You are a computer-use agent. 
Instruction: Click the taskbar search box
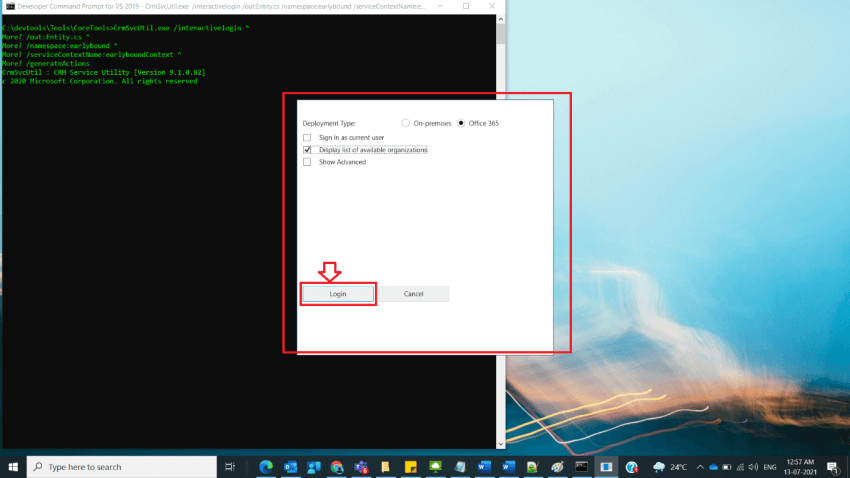[121, 467]
